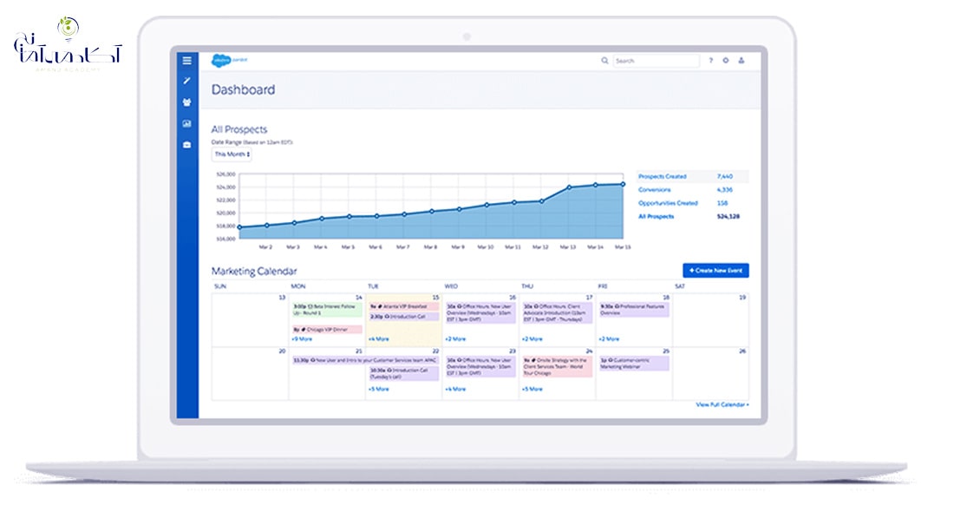Open the View Full Calendar link
The height and width of the screenshot is (525, 980).
(722, 405)
